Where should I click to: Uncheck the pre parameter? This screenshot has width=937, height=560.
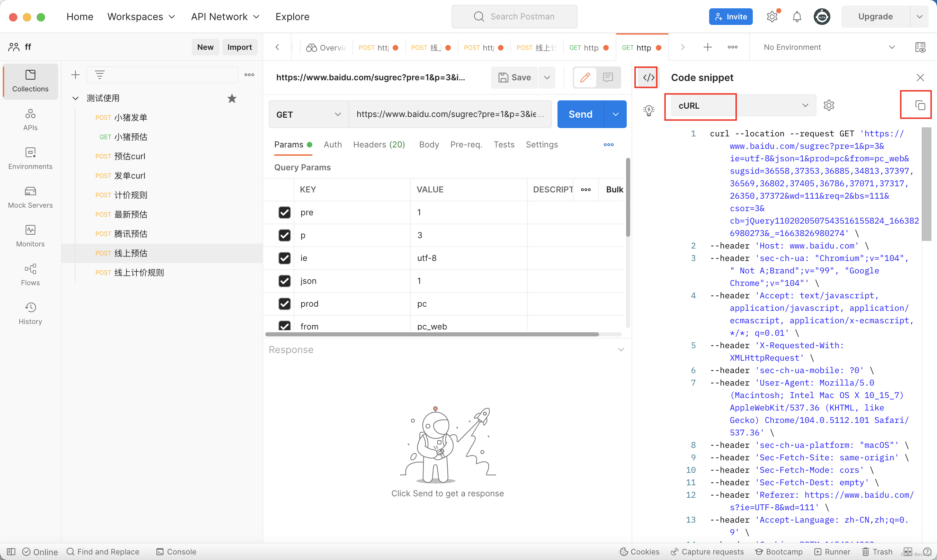pos(285,213)
